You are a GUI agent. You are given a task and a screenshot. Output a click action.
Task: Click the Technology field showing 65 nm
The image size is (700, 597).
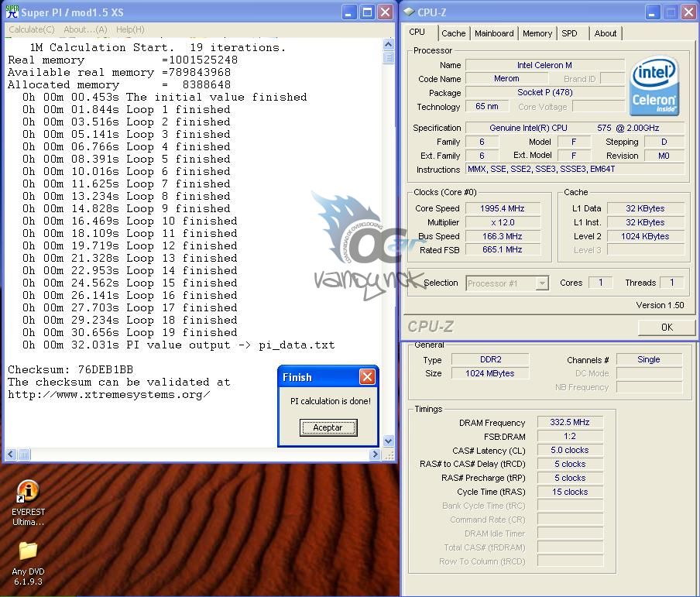click(x=486, y=106)
